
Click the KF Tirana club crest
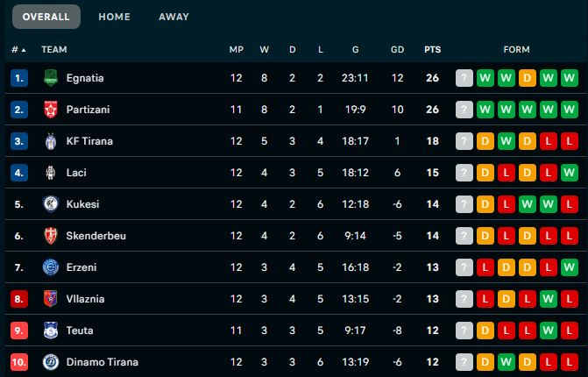50,141
